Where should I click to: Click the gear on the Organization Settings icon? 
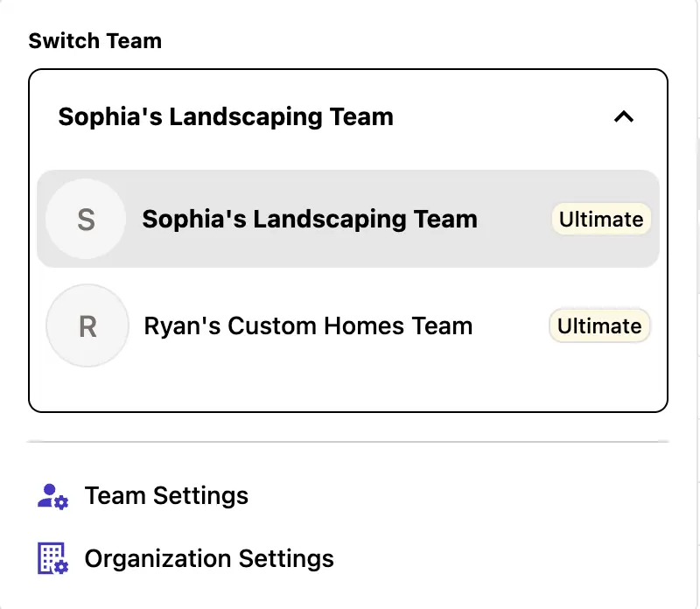(x=60, y=566)
